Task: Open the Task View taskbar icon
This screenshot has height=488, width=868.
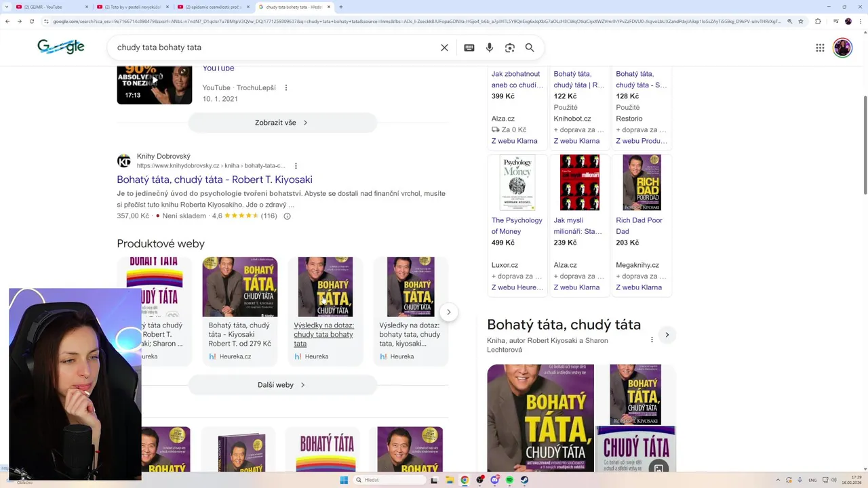Action: coord(435,480)
